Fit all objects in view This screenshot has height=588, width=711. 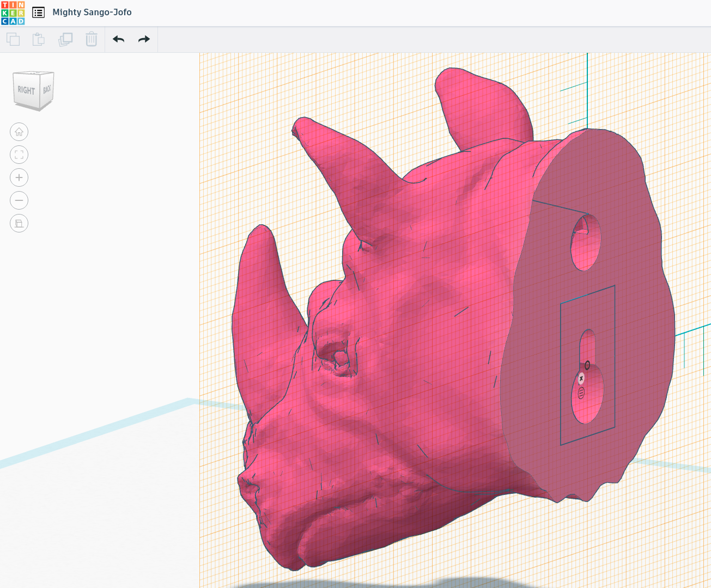(19, 155)
